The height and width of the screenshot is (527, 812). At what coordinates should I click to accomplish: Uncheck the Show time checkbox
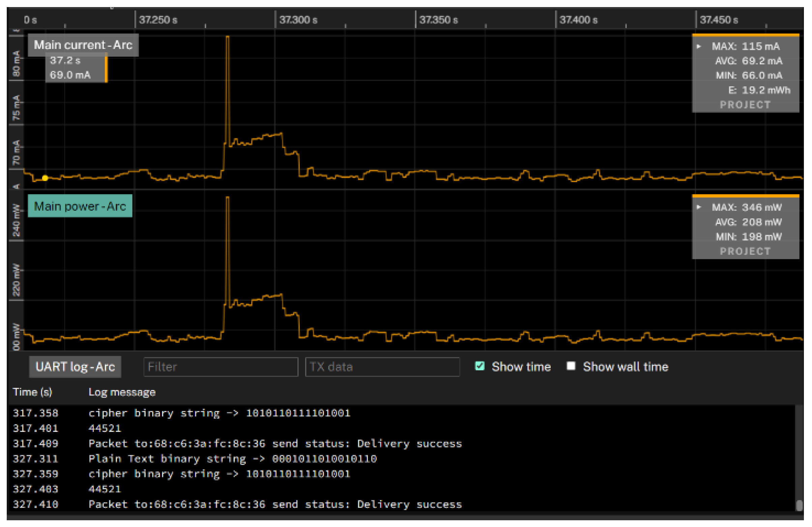click(480, 367)
